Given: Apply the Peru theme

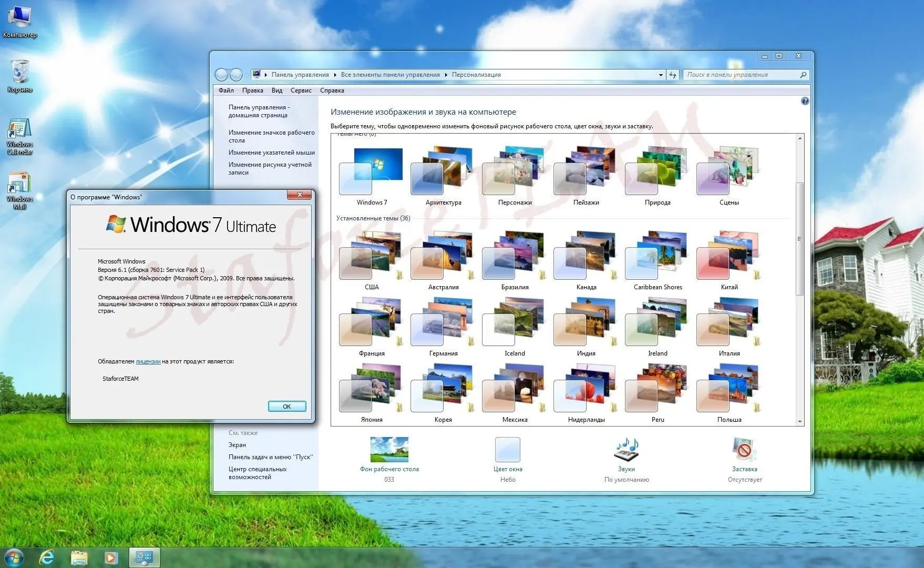Looking at the screenshot, I should (x=658, y=393).
